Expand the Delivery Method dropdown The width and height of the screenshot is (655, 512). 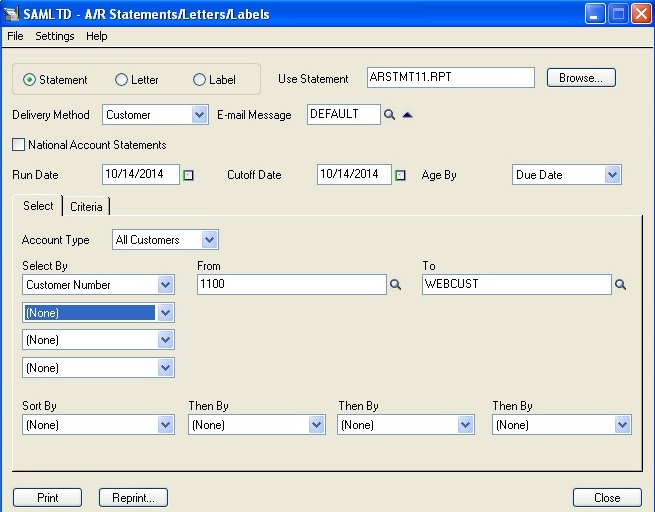pyautogui.click(x=199, y=115)
